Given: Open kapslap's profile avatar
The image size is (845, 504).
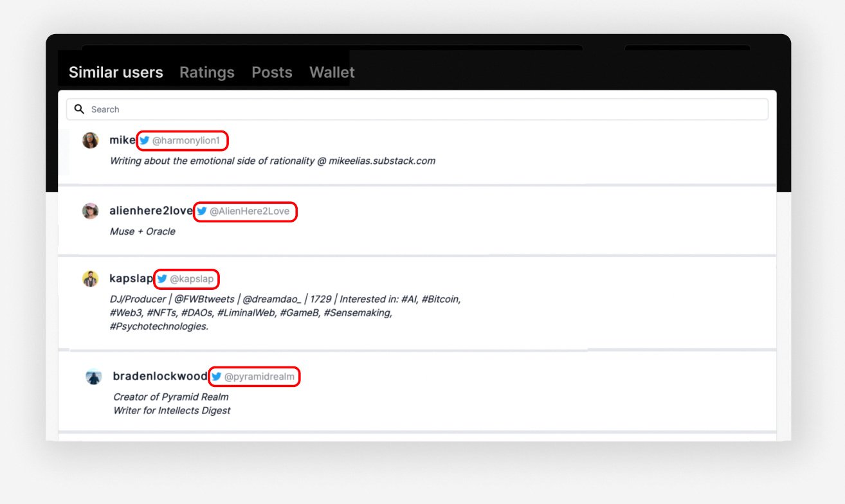Looking at the screenshot, I should (x=91, y=279).
